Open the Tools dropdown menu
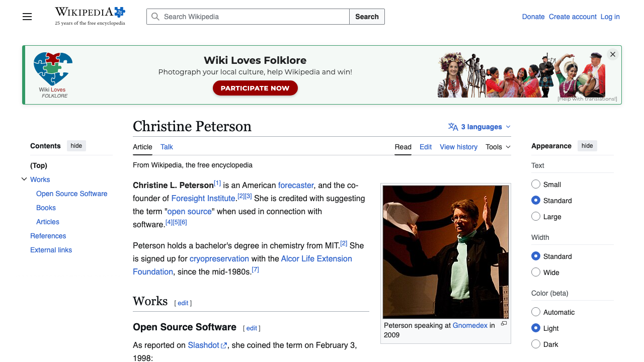 click(498, 147)
